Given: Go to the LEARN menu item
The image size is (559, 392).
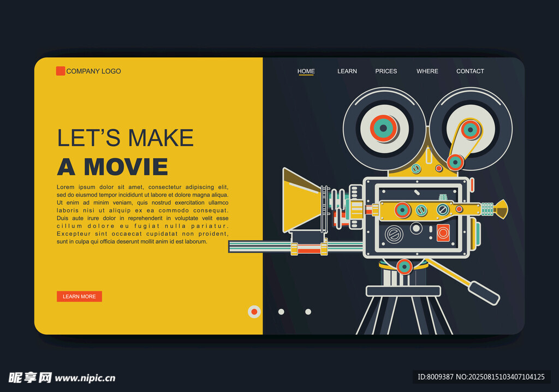Looking at the screenshot, I should coord(347,71).
